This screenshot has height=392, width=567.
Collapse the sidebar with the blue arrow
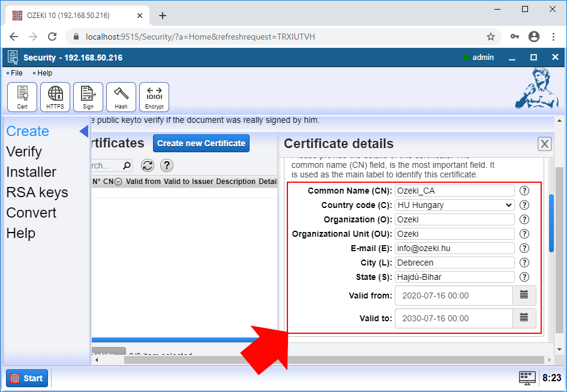coord(84,131)
